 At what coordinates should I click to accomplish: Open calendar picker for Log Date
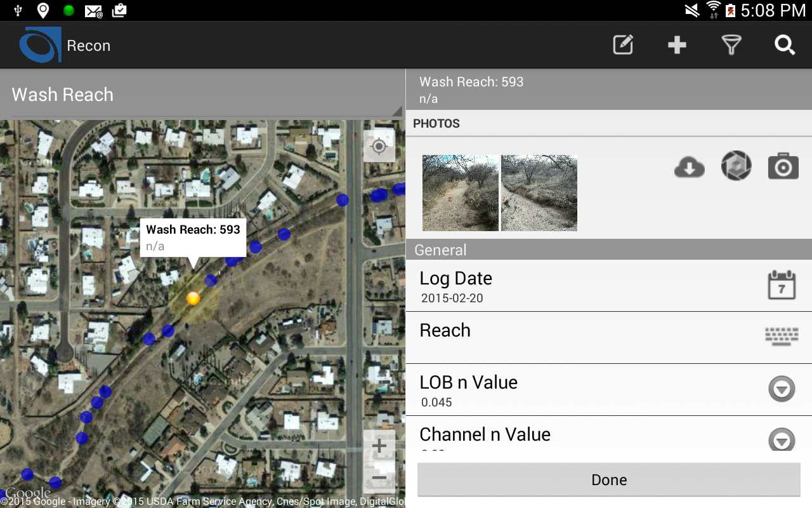(782, 285)
